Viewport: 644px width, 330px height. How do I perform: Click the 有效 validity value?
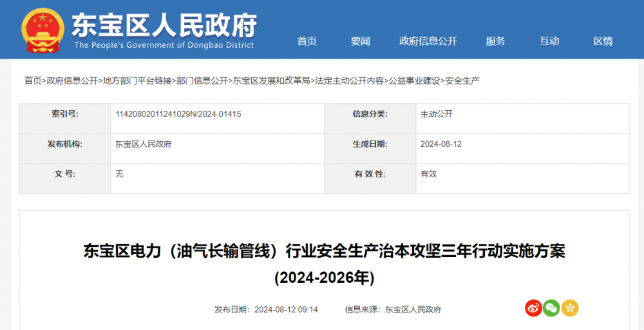click(428, 174)
